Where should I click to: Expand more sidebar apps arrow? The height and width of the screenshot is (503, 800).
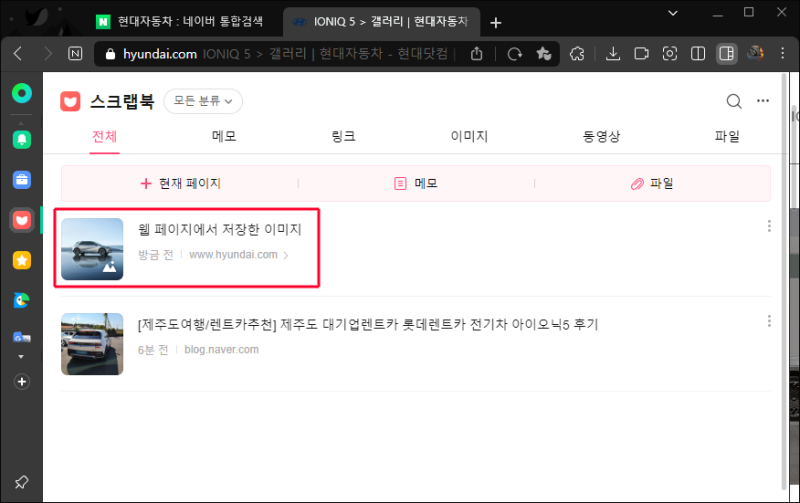click(21, 357)
